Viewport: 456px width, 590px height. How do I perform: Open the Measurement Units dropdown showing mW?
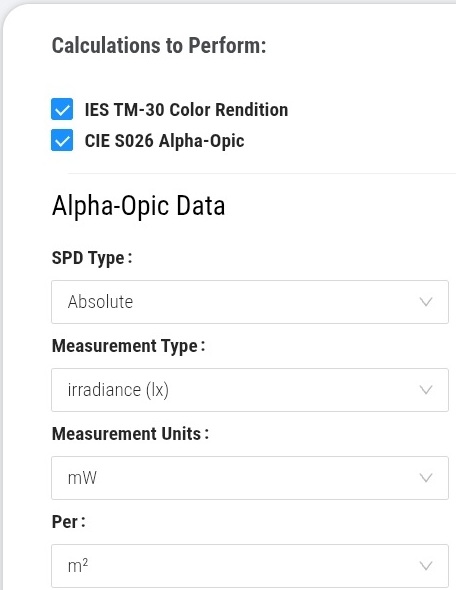click(x=250, y=478)
